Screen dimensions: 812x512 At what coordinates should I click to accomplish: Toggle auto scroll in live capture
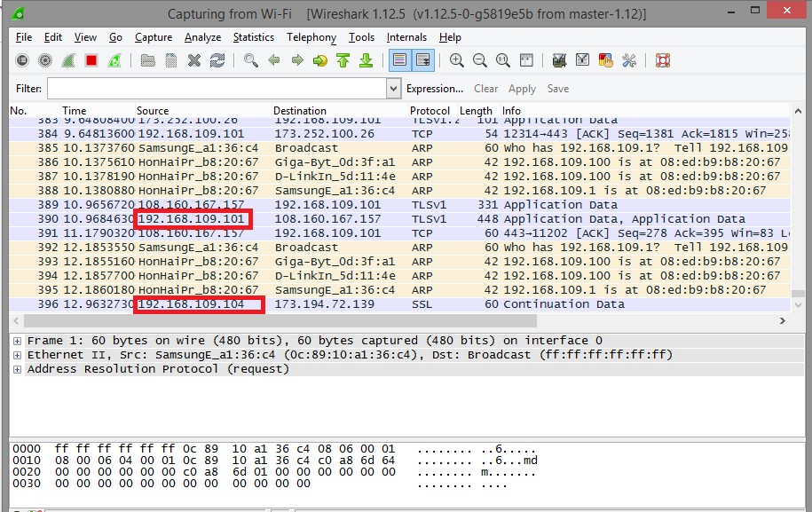[x=423, y=60]
